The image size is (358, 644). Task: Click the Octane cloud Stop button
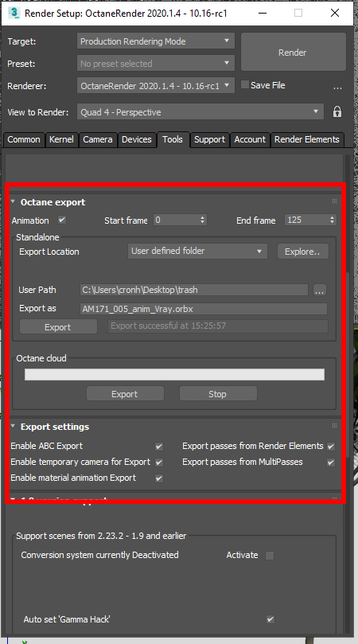pos(218,393)
